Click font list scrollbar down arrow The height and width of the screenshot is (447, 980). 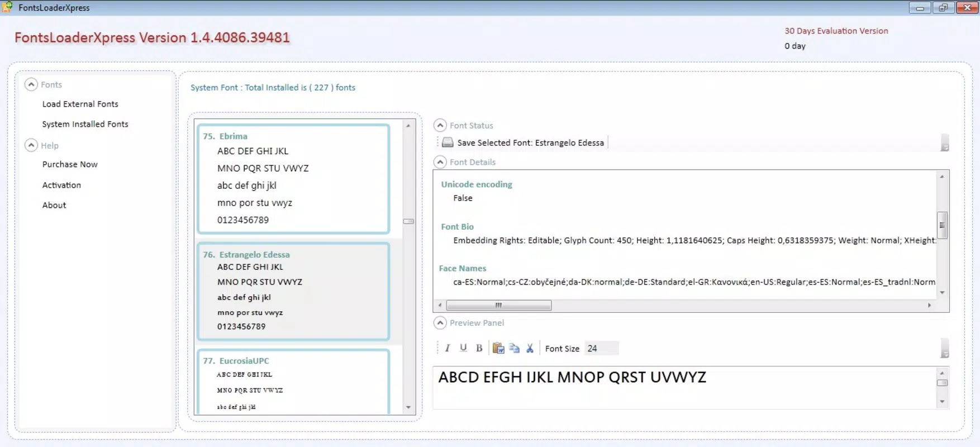(408, 407)
